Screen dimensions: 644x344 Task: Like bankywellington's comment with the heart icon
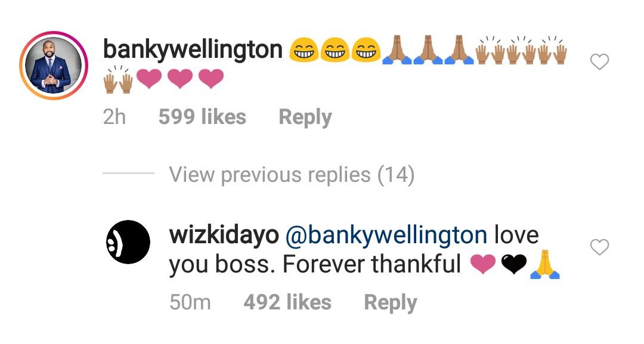click(599, 62)
